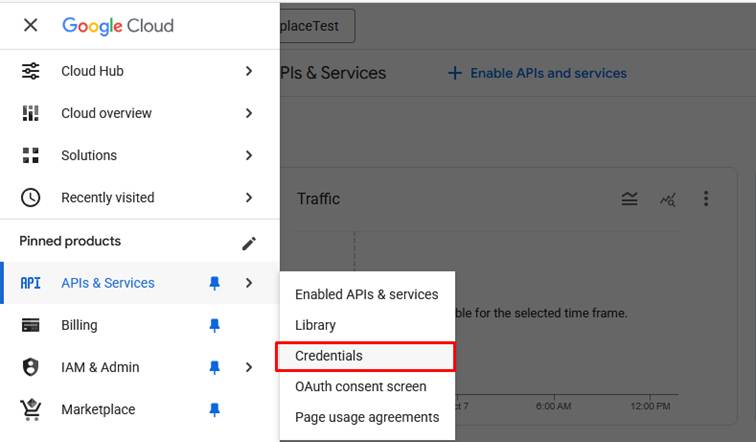Screen dimensions: 756x442
Task: Close the navigation menu with X icon
Action: 31,25
